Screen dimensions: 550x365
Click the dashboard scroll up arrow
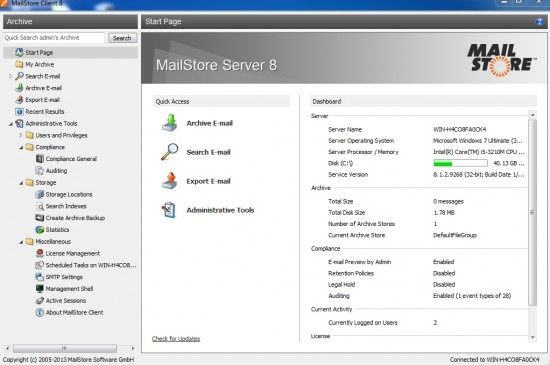pyautogui.click(x=532, y=115)
